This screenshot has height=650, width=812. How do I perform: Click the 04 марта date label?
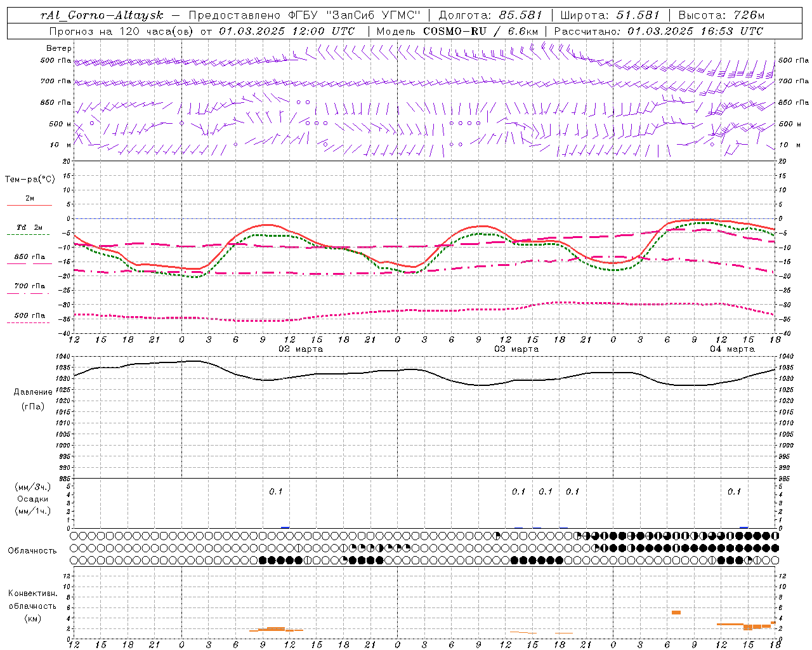click(732, 349)
